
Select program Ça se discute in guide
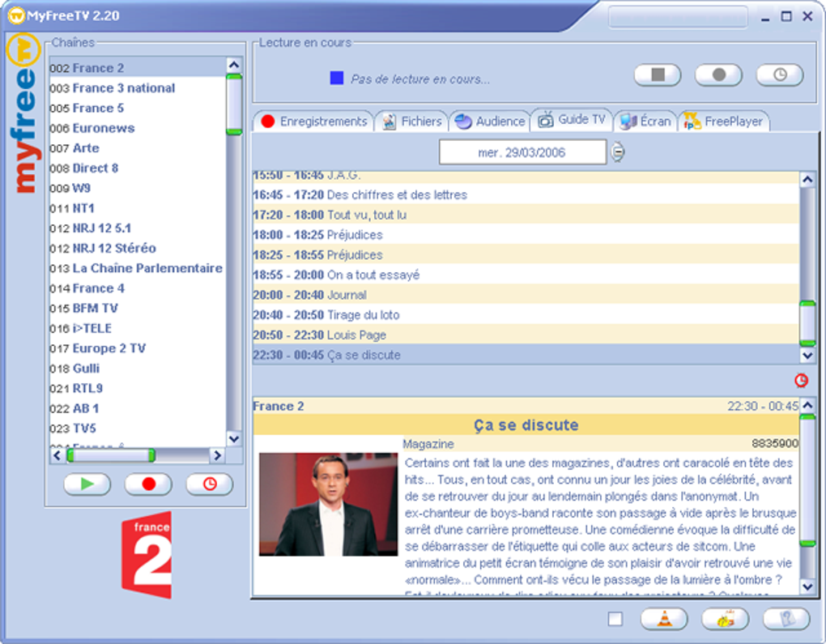(x=526, y=355)
